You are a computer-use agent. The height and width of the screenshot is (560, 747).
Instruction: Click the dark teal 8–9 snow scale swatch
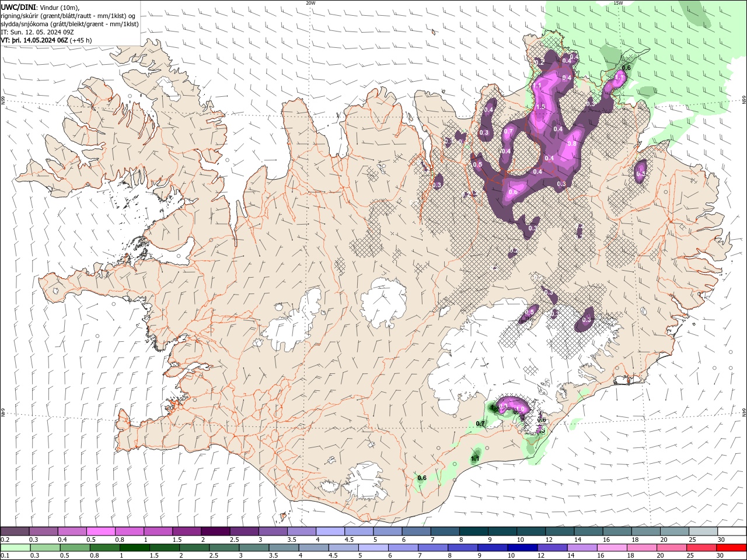(474, 531)
